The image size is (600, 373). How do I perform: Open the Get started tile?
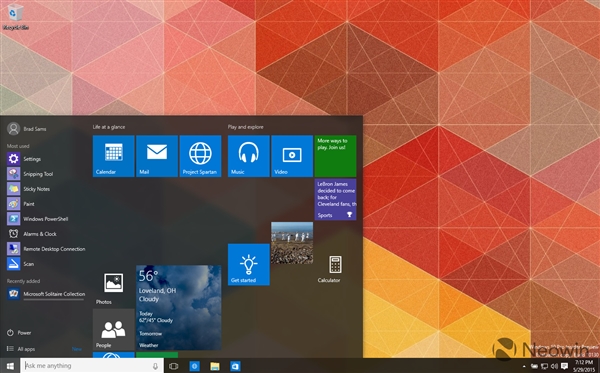[x=249, y=264]
